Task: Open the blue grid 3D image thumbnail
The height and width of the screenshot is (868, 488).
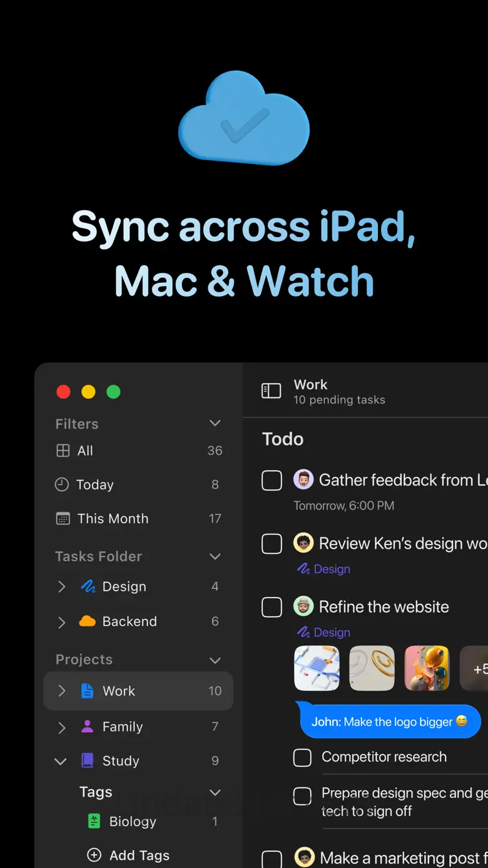Action: point(317,668)
